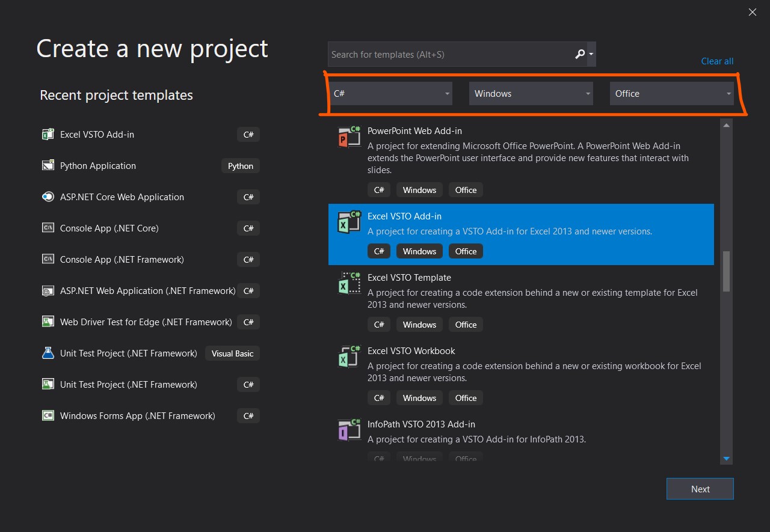
Task: Click the Visual Basic Unit Test Project flask icon
Action: click(48, 353)
